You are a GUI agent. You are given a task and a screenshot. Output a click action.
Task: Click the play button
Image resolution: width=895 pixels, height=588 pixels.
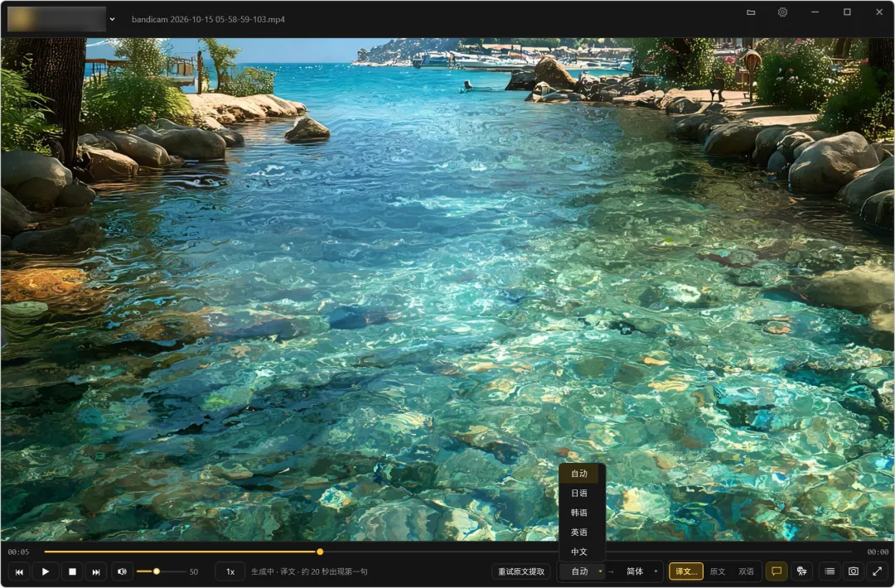coord(46,571)
